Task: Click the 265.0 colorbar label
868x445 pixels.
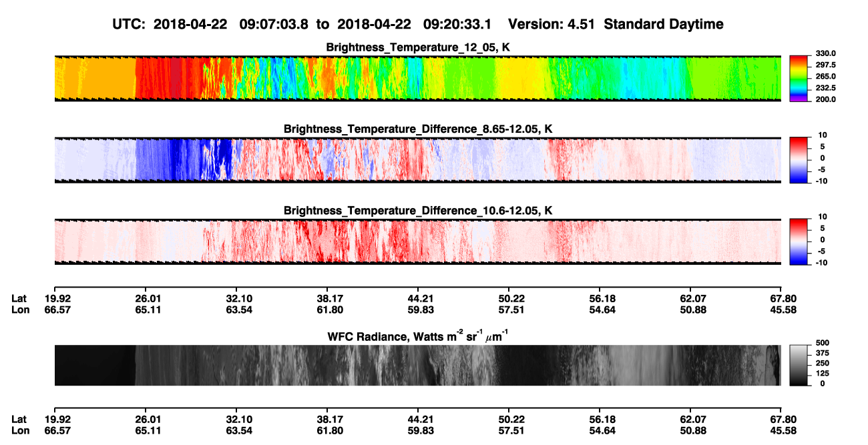Action: (x=825, y=77)
